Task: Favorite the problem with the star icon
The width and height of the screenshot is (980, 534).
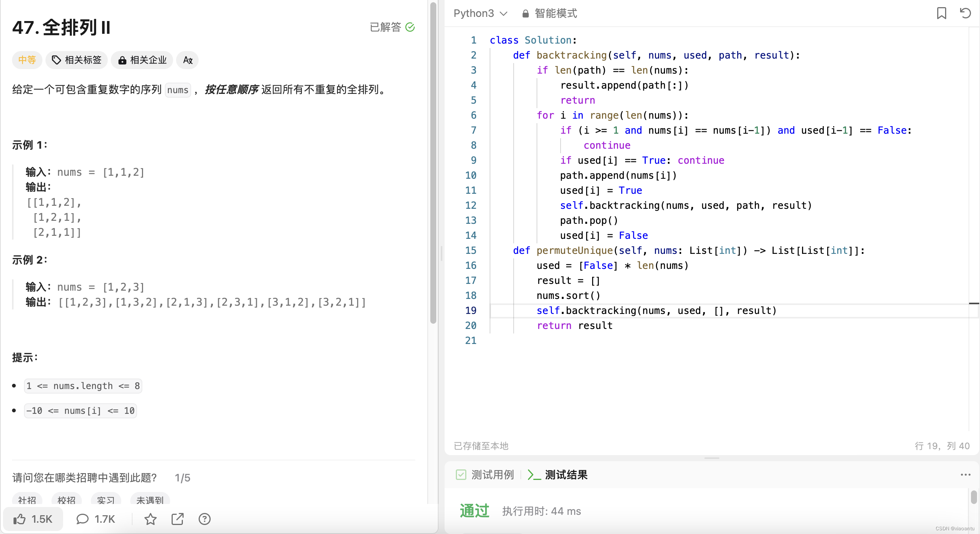Action: click(x=150, y=519)
